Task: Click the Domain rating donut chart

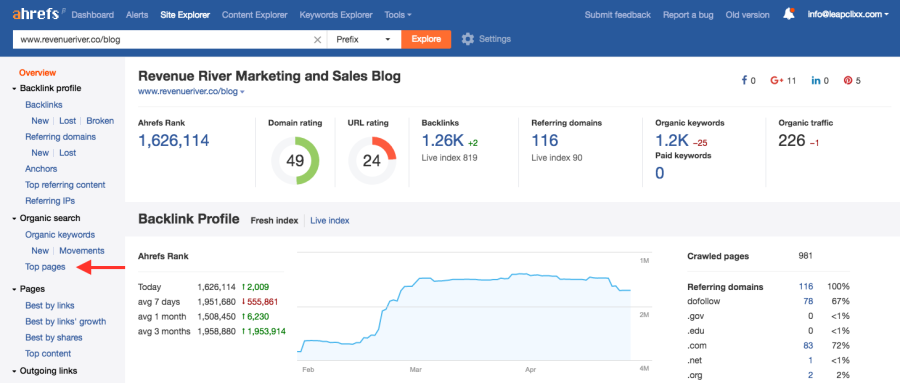Action: [295, 161]
